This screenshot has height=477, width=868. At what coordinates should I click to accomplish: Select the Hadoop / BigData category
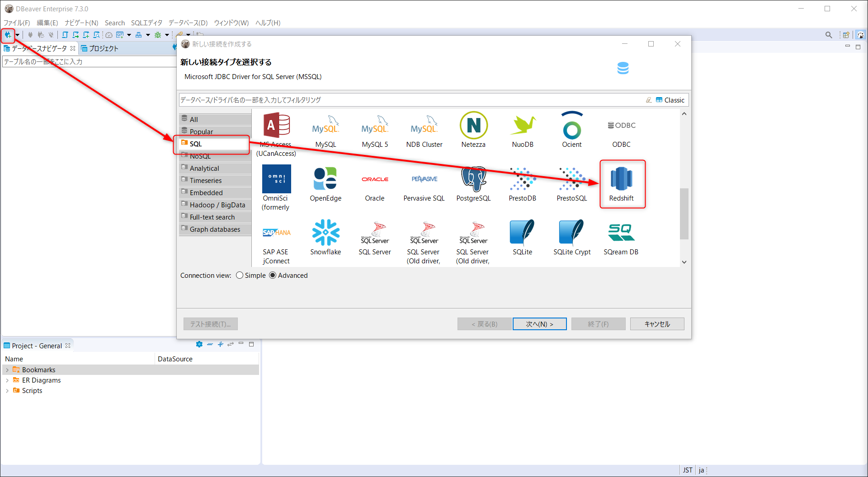[x=215, y=205]
